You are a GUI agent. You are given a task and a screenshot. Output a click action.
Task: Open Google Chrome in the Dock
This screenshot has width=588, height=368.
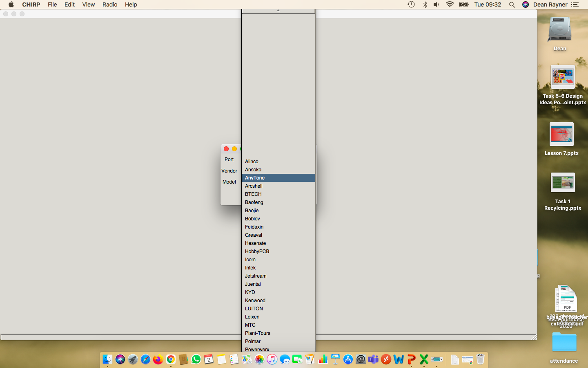coord(171,359)
